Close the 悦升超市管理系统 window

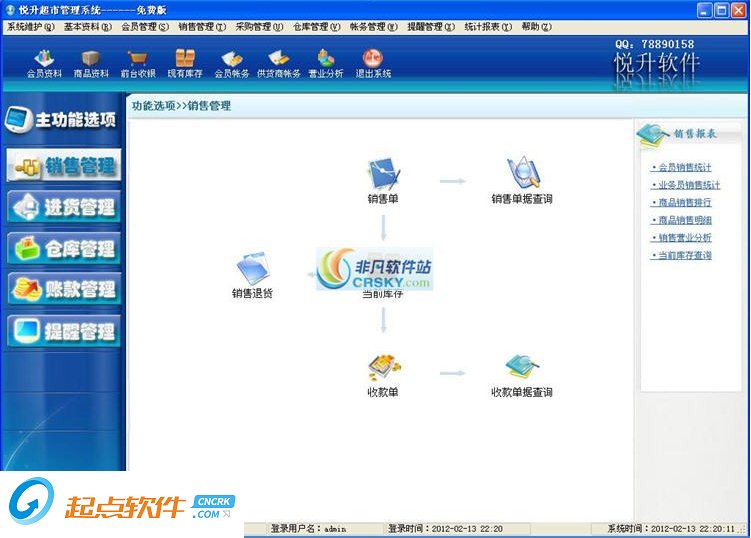[x=739, y=10]
